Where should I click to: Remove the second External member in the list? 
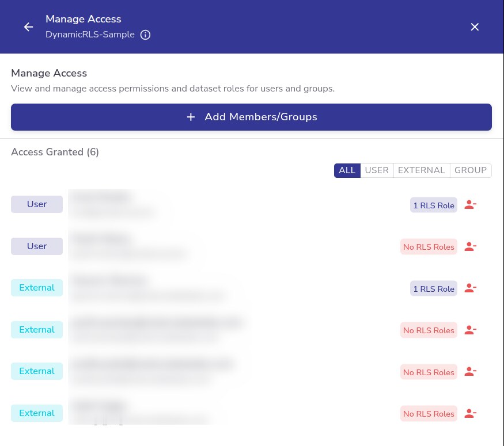pos(470,330)
